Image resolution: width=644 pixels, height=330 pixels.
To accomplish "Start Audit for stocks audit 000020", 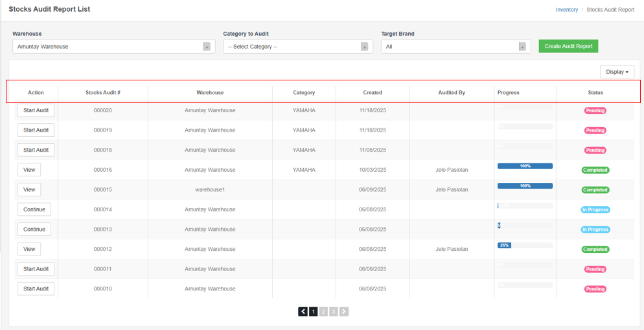I will pos(36,111).
